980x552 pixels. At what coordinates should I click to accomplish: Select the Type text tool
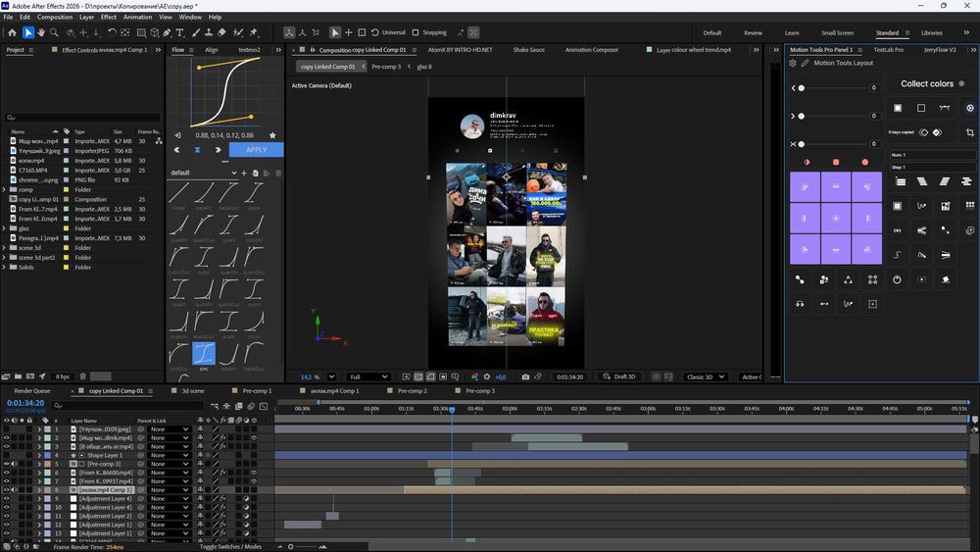click(x=180, y=32)
